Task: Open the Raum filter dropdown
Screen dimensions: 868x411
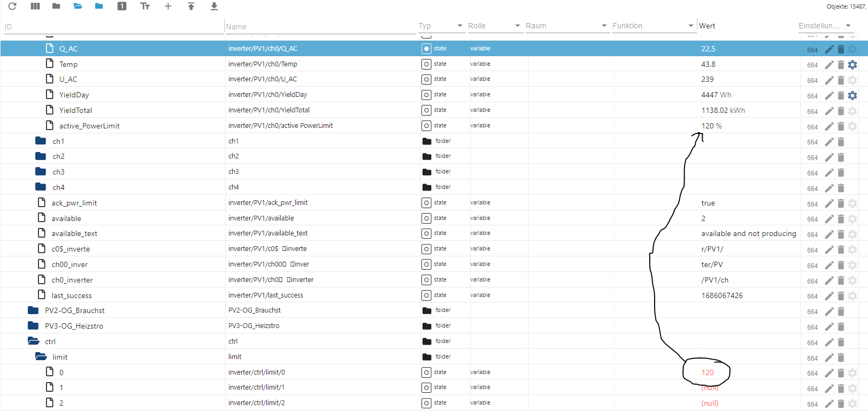Action: click(604, 26)
